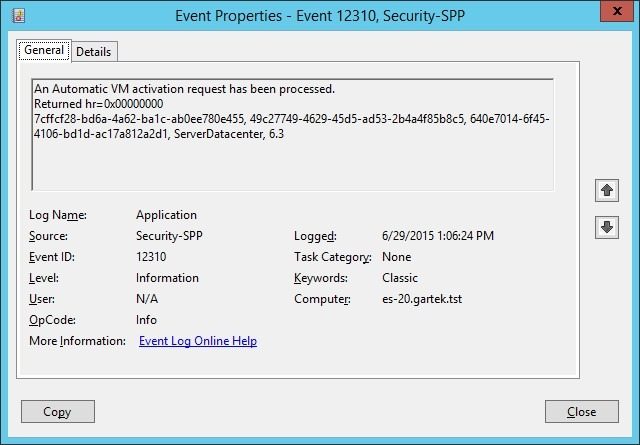
Task: Click Event Properties title bar icon
Action: (18, 16)
